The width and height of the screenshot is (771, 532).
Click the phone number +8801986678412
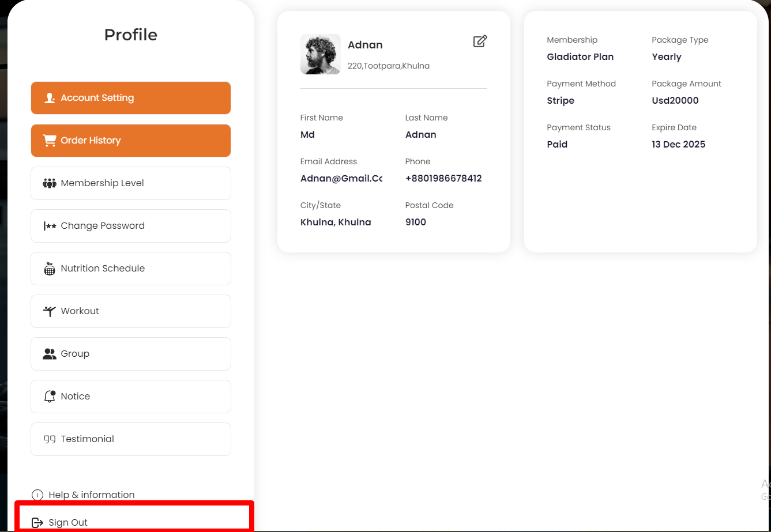443,179
